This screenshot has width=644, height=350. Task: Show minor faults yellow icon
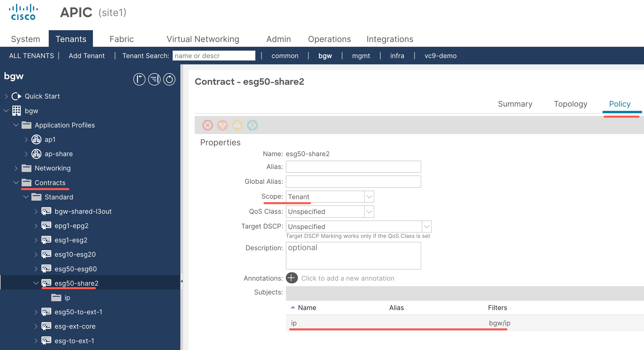coord(237,125)
